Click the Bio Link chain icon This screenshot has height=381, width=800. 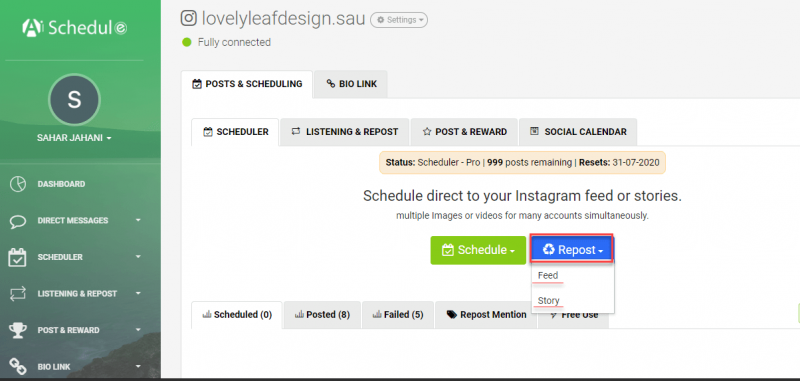point(18,366)
